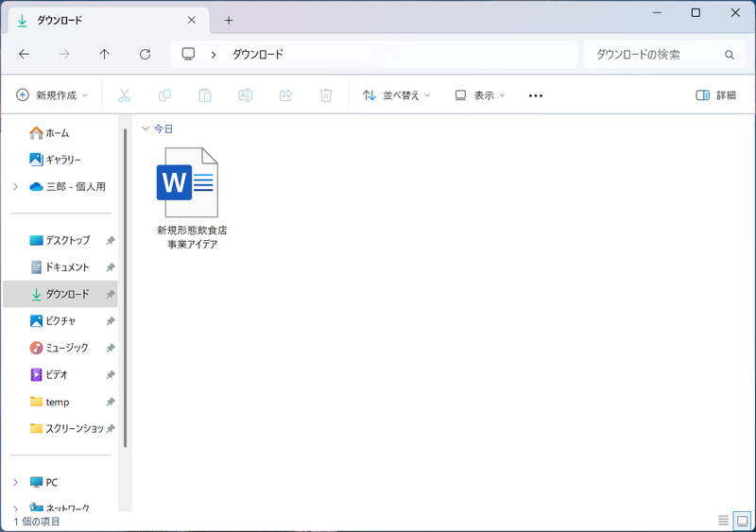This screenshot has width=756, height=532.
Task: Open the temp folder in sidebar
Action: pyautogui.click(x=50, y=402)
